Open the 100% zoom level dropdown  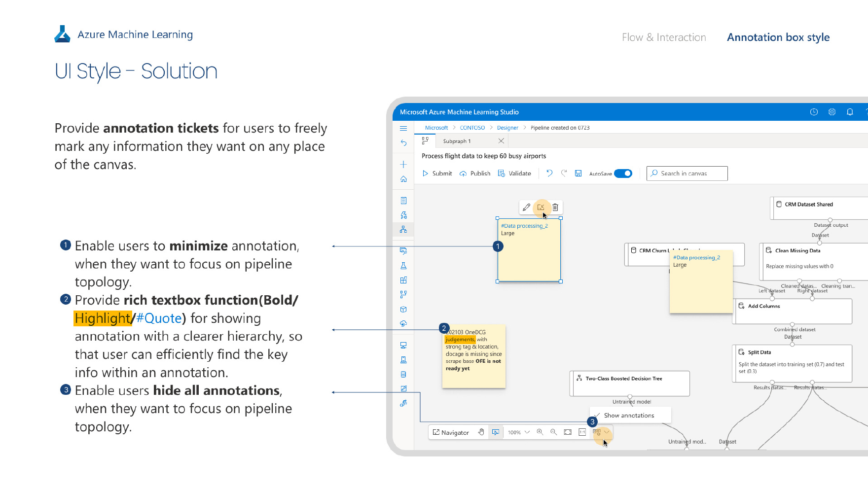point(519,432)
